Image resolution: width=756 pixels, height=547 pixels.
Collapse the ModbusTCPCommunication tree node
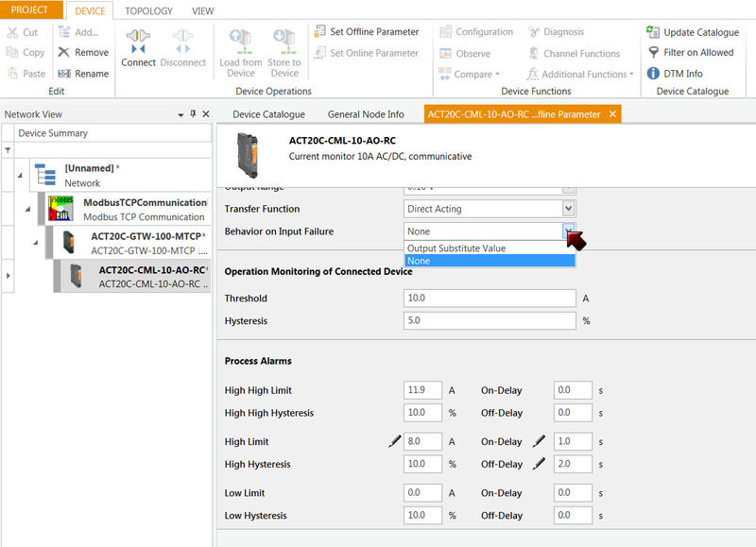point(27,209)
